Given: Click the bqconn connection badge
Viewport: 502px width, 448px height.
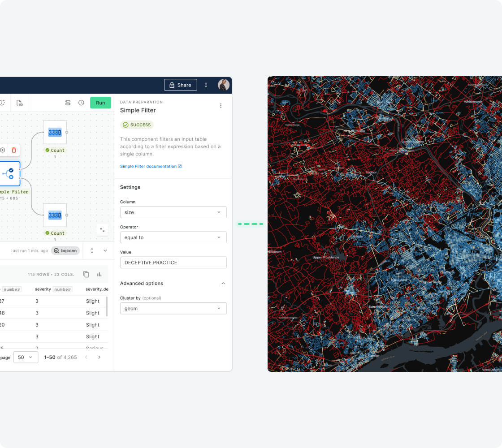Looking at the screenshot, I should [x=65, y=251].
